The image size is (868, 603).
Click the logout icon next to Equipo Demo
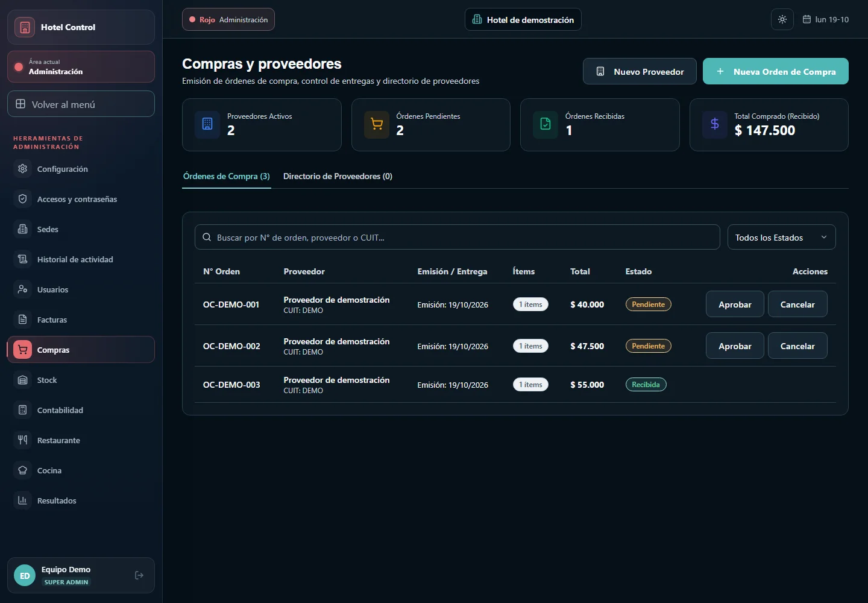pyautogui.click(x=139, y=575)
